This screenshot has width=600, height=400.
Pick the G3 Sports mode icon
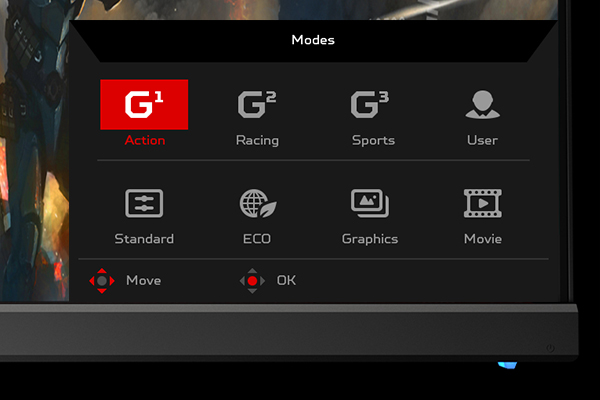370,104
